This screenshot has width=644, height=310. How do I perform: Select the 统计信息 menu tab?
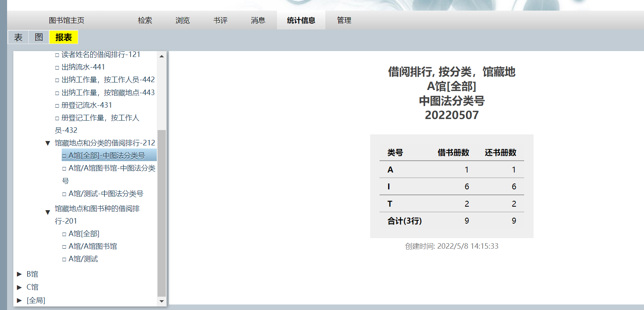coord(301,20)
